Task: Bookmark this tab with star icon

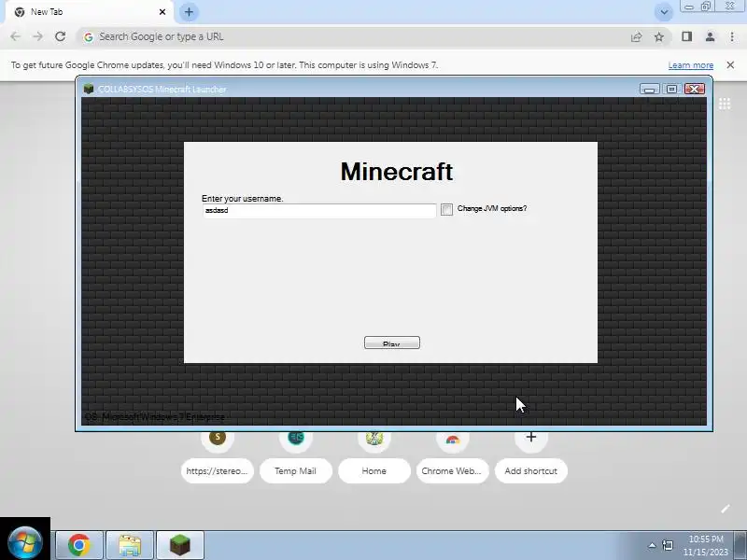Action: (x=659, y=36)
